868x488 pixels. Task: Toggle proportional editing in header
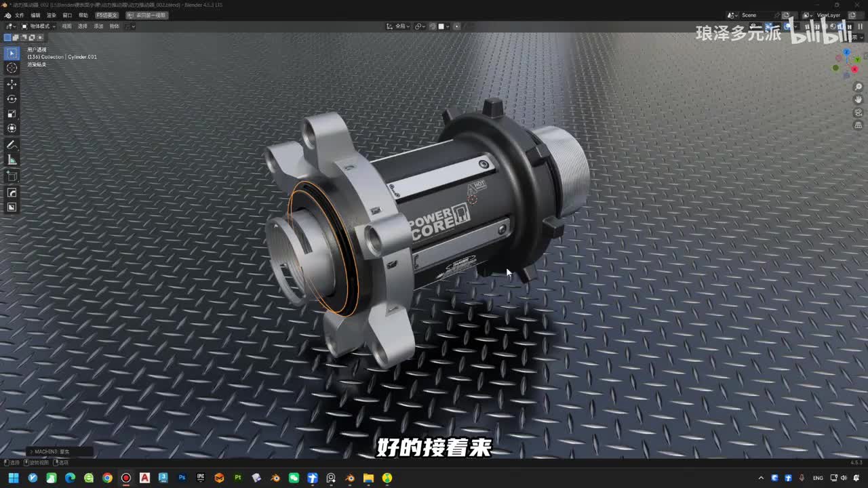[x=456, y=26]
